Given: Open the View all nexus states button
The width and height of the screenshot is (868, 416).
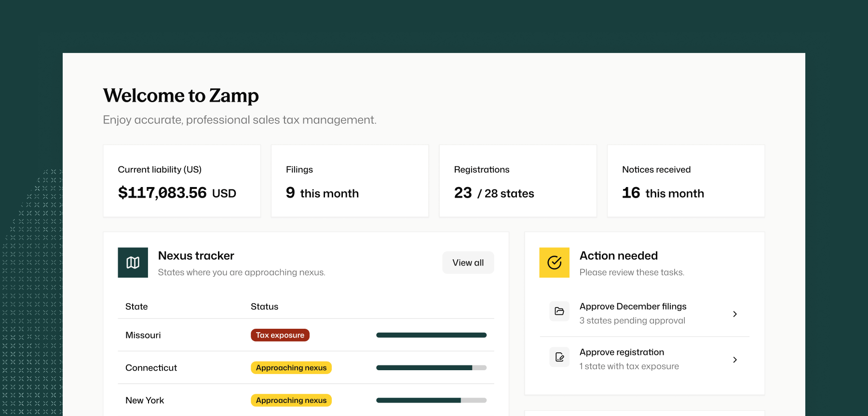Looking at the screenshot, I should 468,263.
